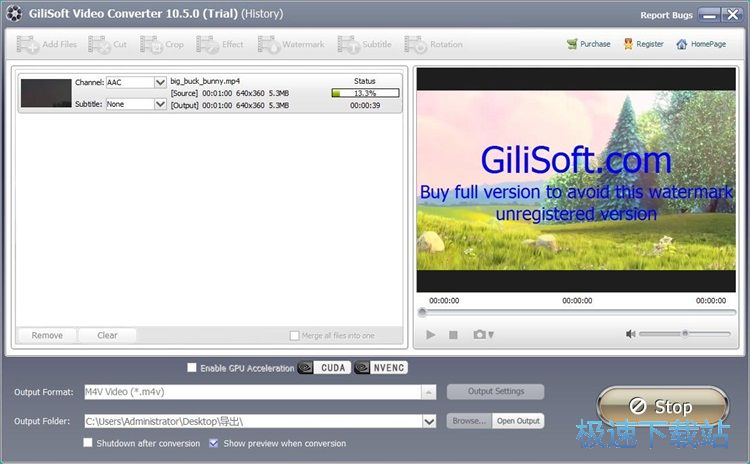Open the History link in title
750x464 pixels.
(262, 13)
